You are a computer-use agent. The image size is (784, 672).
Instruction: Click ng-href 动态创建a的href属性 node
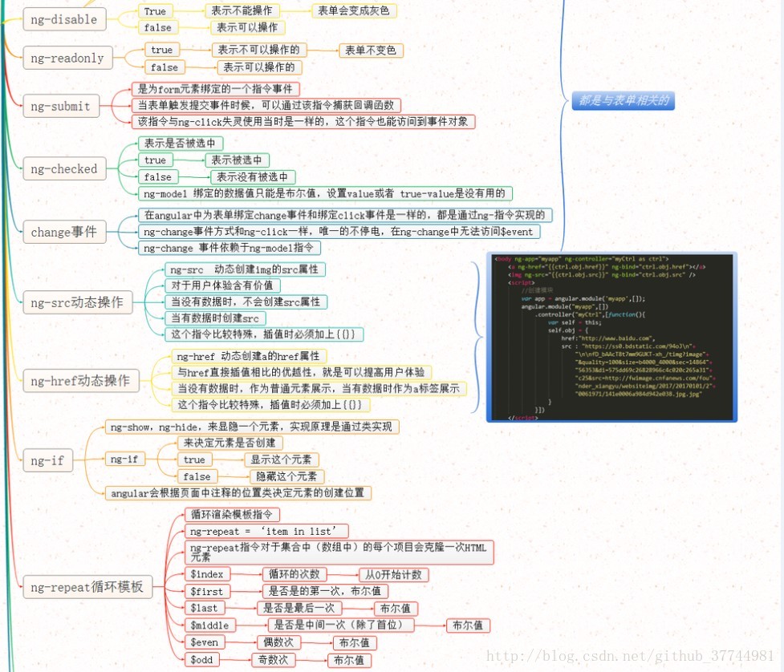pos(249,356)
